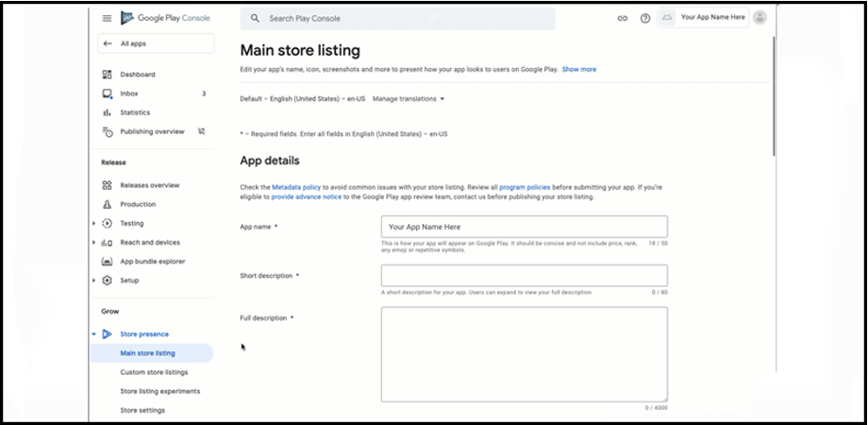
Task: Click the Dashboard icon in sidebar
Action: [107, 75]
